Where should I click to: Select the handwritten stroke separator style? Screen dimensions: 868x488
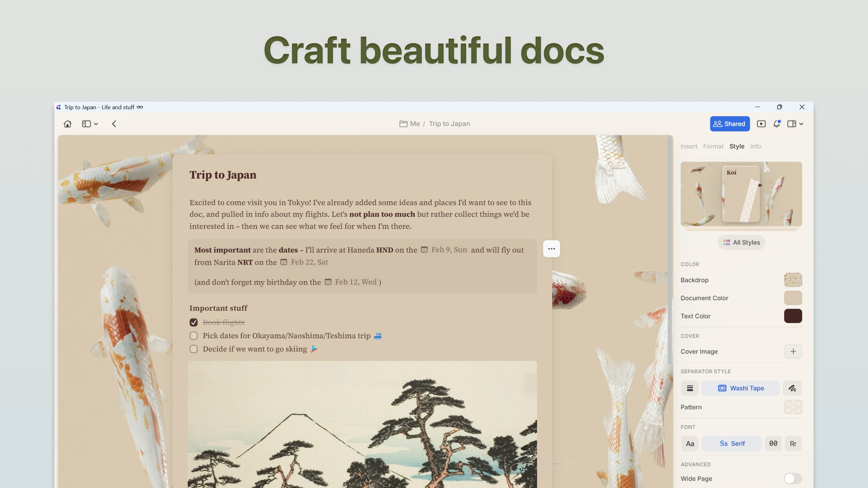[x=792, y=388]
